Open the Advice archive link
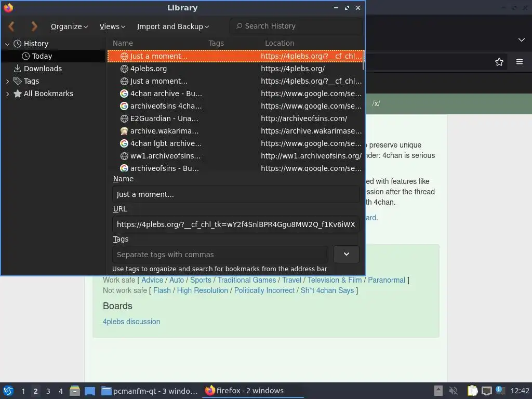This screenshot has height=399, width=532. coord(152,280)
